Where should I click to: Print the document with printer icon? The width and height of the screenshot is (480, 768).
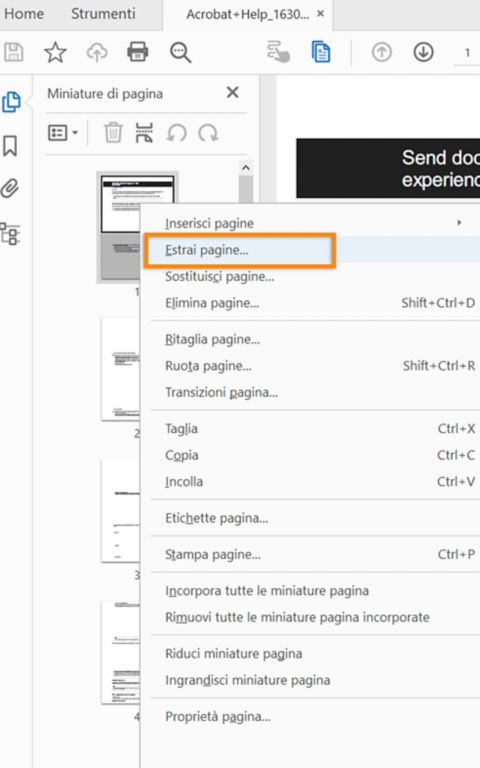(138, 52)
